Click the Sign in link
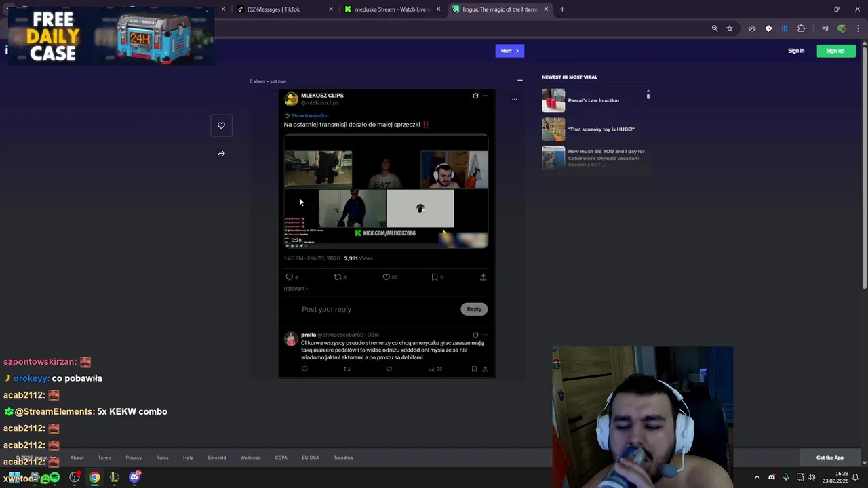 pyautogui.click(x=796, y=51)
